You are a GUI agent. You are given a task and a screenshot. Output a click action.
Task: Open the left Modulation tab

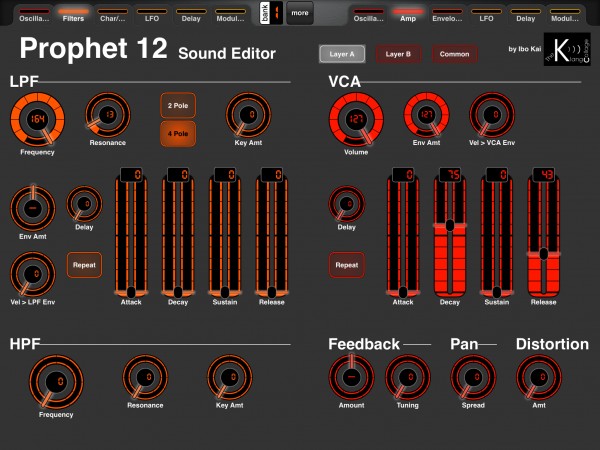pos(230,15)
